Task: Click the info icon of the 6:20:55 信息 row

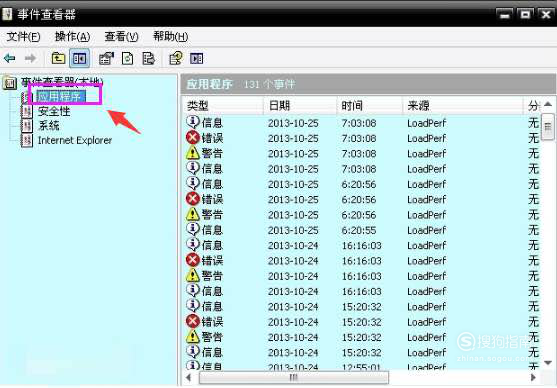Action: (193, 229)
